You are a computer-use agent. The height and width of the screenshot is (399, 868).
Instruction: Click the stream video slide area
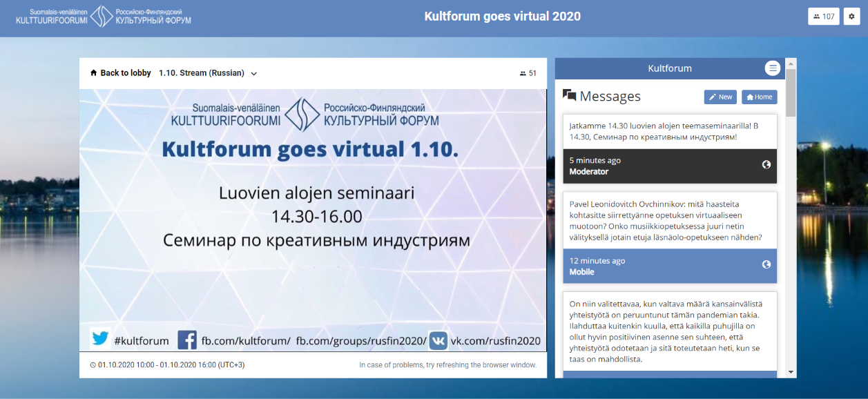click(x=313, y=220)
